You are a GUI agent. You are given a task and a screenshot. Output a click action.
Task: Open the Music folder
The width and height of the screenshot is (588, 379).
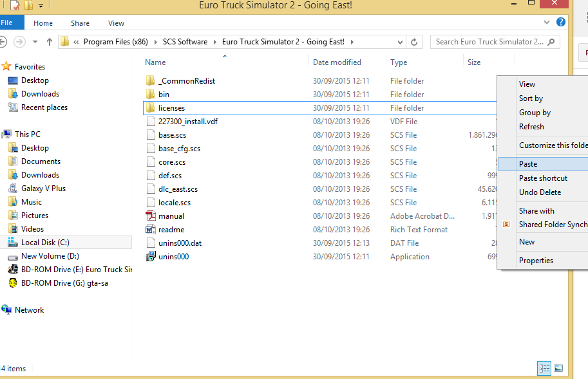[31, 201]
